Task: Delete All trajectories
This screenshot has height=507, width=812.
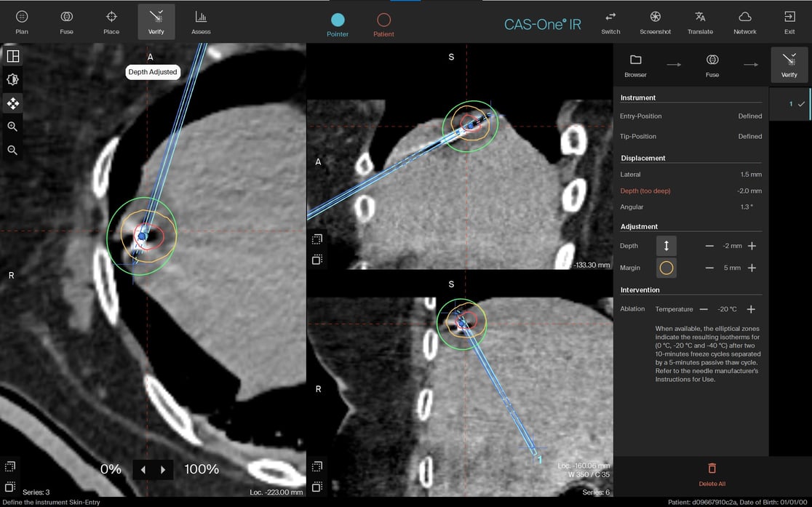Action: 712,475
